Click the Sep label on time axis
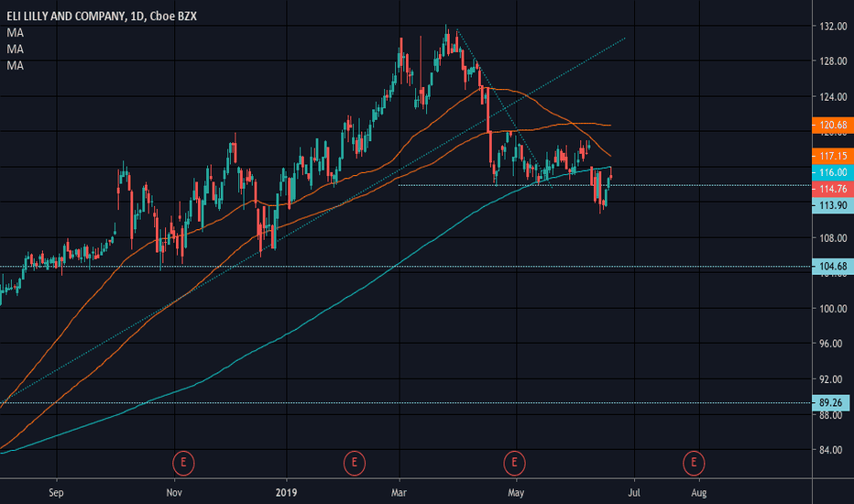The width and height of the screenshot is (854, 504). (x=56, y=493)
